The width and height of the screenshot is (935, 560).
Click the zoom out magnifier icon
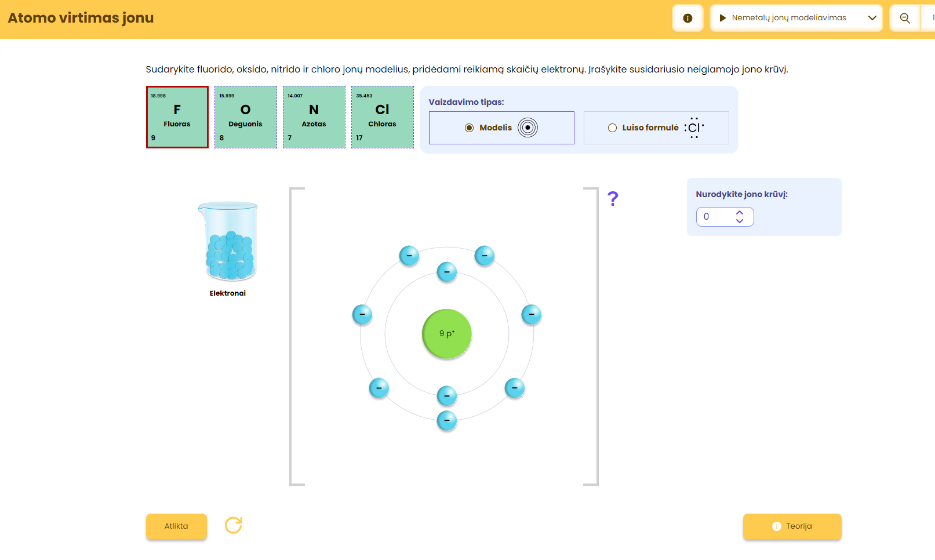(904, 18)
